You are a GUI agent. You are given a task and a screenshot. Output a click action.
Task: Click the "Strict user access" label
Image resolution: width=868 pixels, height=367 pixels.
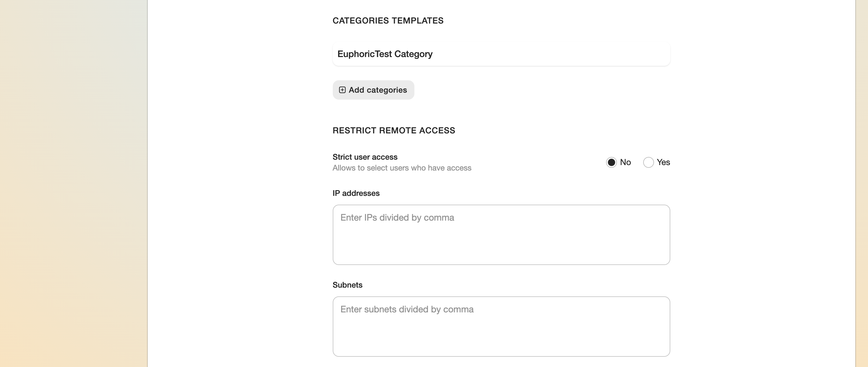[365, 157]
